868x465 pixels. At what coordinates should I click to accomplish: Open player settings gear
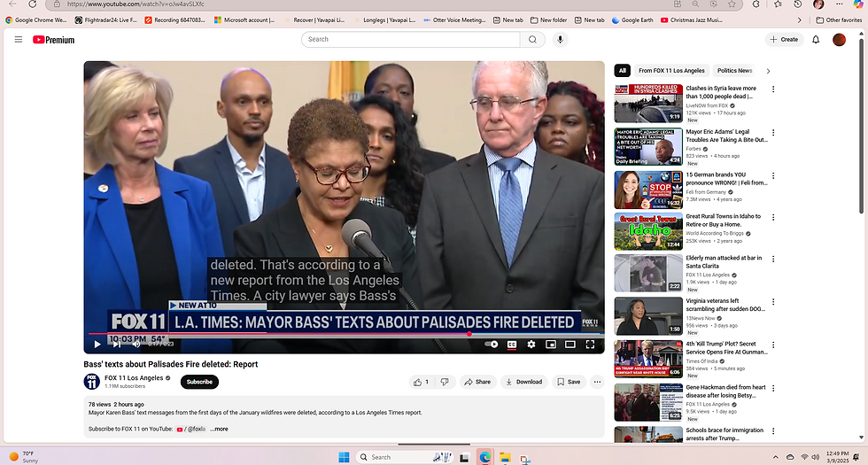tap(531, 345)
